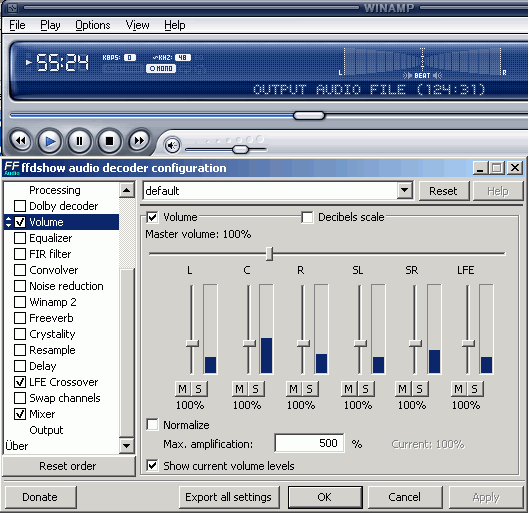Solo the SL channel
Viewport: 528px width, 513px height.
pos(365,389)
